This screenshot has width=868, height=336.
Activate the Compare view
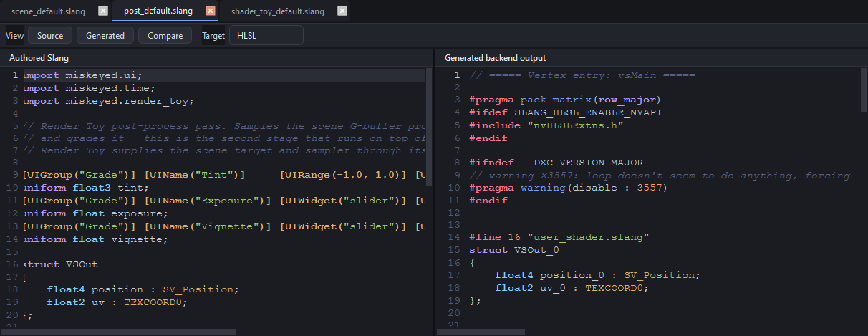(165, 35)
